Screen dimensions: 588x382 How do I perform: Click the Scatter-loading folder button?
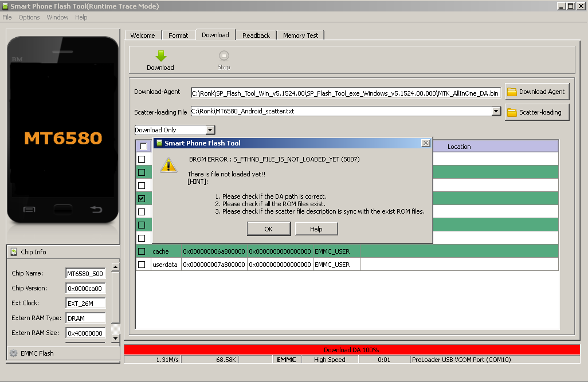point(536,112)
